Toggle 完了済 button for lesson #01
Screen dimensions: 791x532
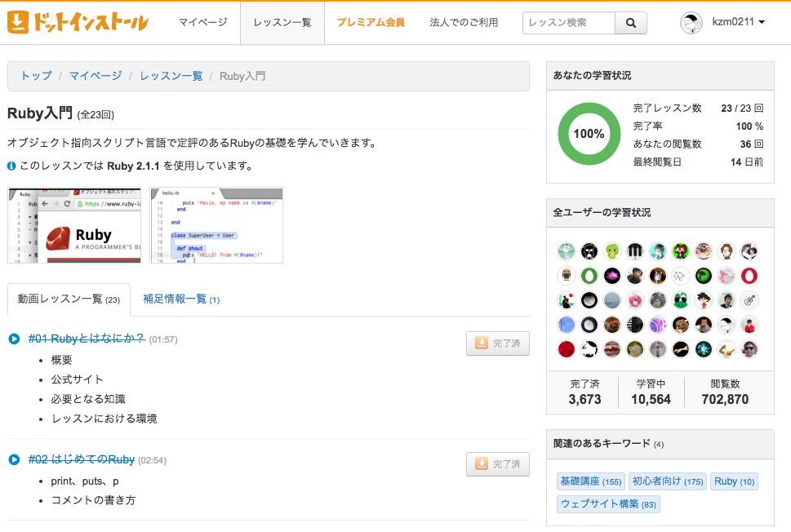[497, 344]
